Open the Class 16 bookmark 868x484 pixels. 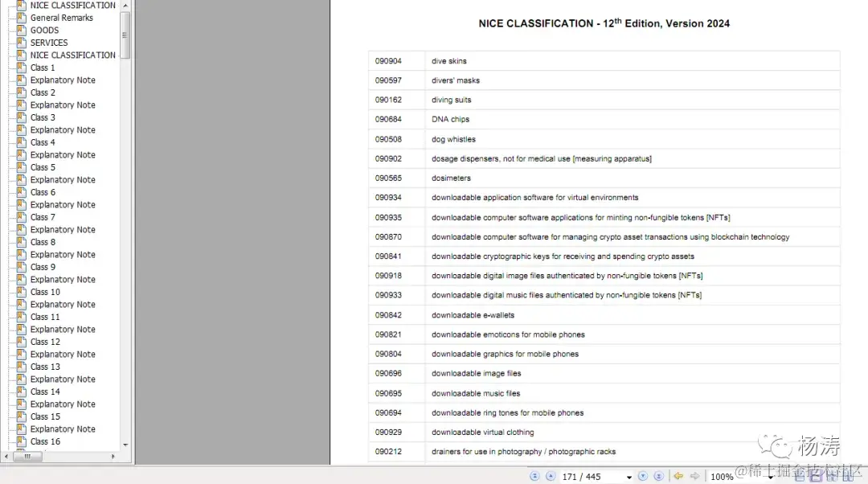[45, 441]
